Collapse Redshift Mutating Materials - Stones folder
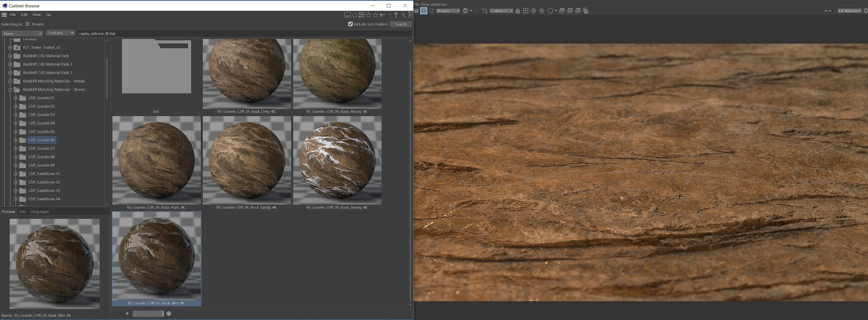The height and width of the screenshot is (320, 868). click(10, 89)
